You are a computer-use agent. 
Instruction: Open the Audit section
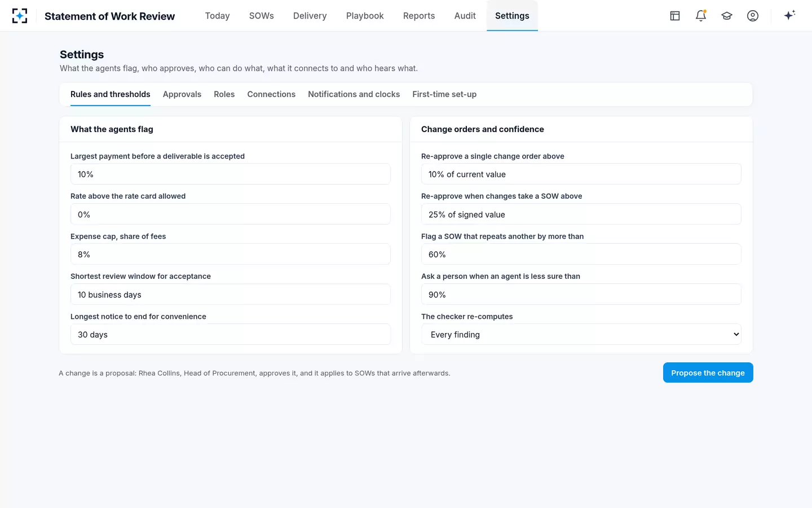(x=465, y=16)
